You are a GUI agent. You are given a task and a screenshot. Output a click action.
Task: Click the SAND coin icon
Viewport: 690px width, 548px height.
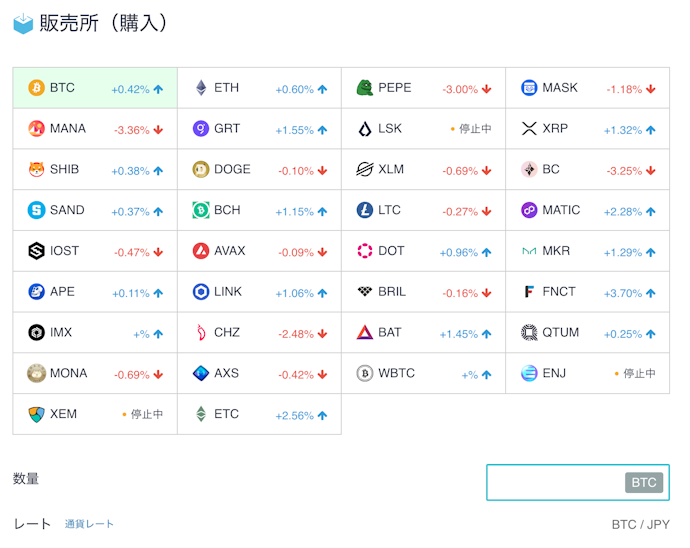point(37,210)
